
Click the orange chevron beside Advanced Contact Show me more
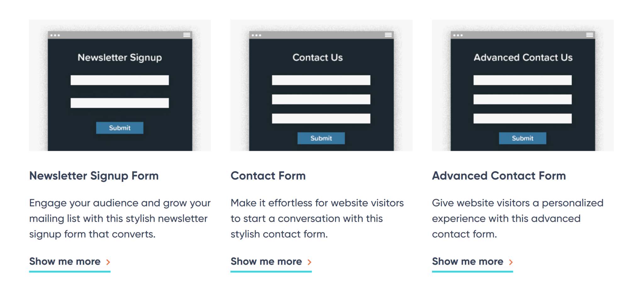[x=511, y=262]
